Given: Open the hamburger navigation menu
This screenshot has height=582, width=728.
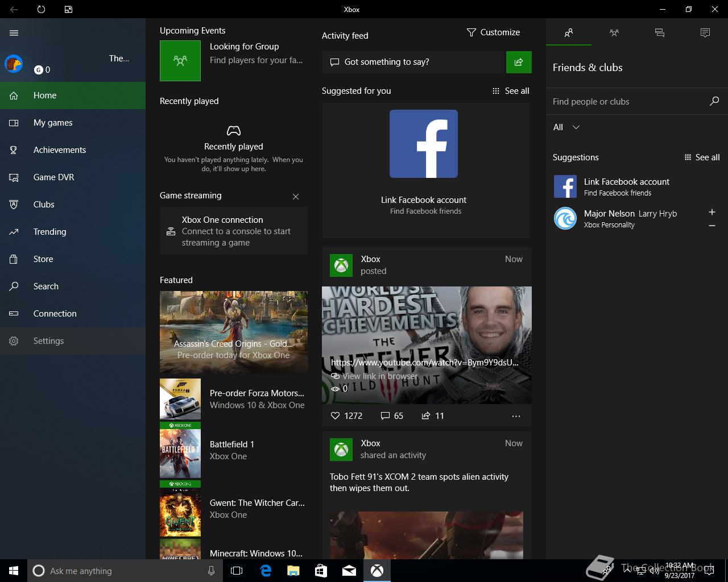Looking at the screenshot, I should 14,33.
